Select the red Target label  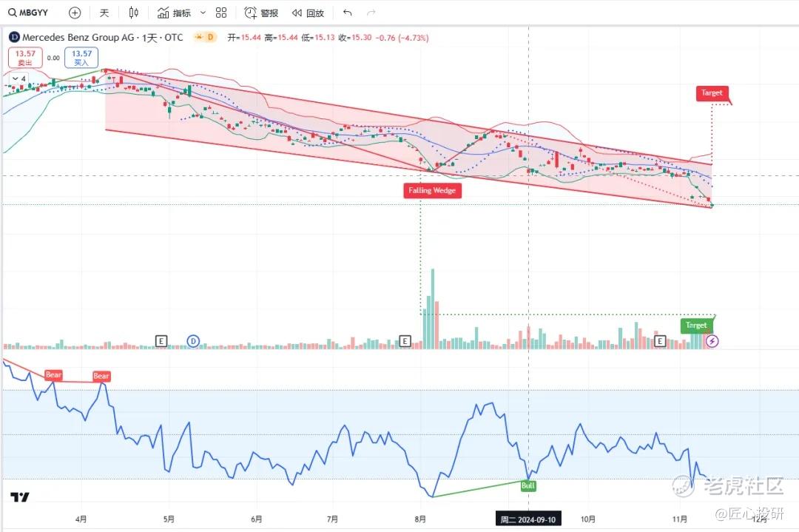712,92
